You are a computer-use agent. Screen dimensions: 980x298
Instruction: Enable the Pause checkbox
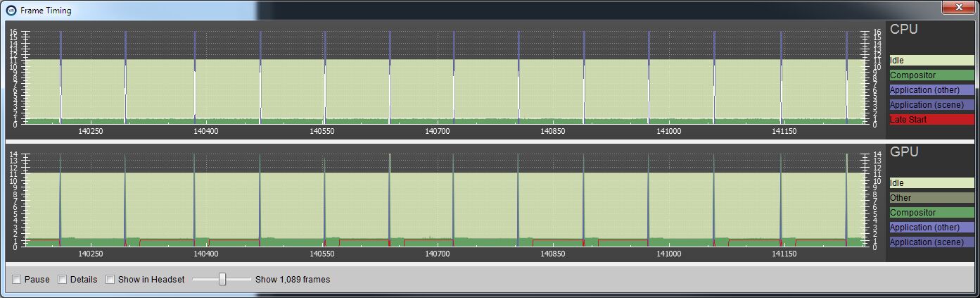coord(17,280)
